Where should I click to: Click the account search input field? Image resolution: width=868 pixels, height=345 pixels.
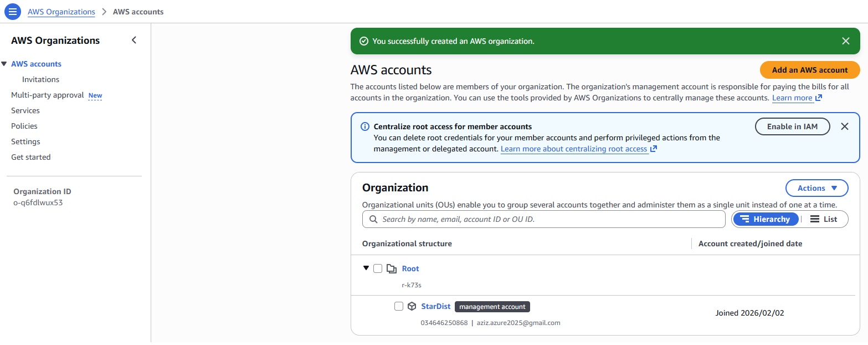548,219
